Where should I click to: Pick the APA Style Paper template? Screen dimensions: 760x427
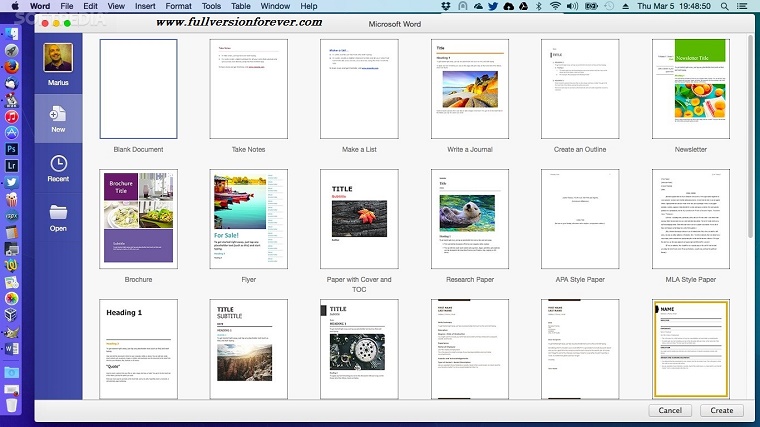[580, 219]
